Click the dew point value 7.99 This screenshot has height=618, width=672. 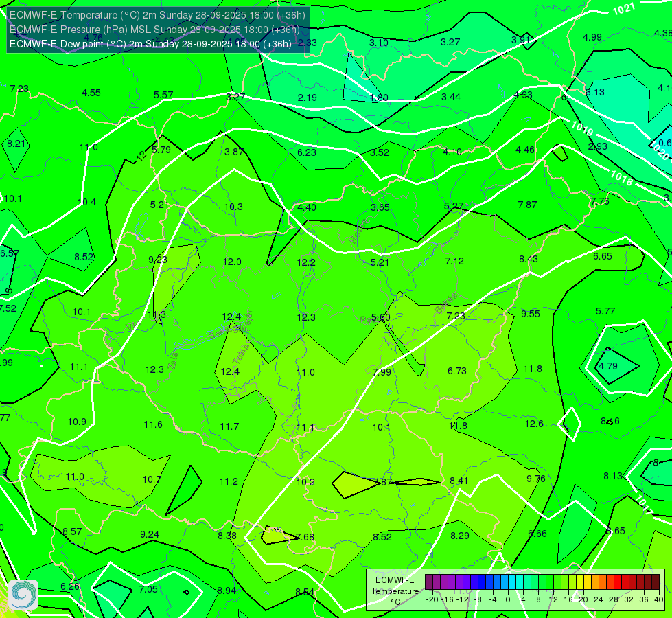click(x=382, y=371)
